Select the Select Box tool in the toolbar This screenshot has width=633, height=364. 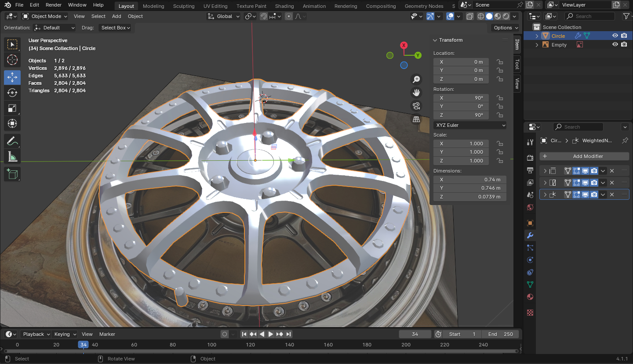(x=12, y=44)
